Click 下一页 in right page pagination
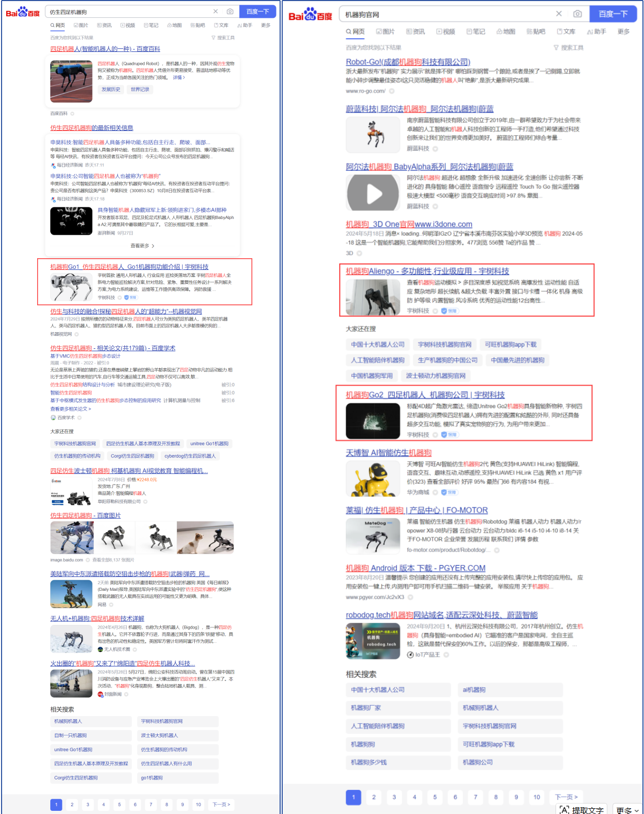 pyautogui.click(x=567, y=797)
